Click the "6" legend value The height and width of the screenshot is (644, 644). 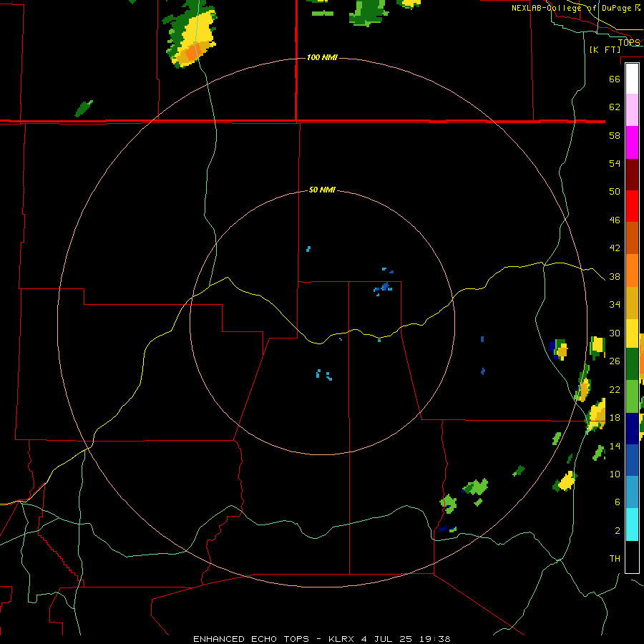click(618, 502)
